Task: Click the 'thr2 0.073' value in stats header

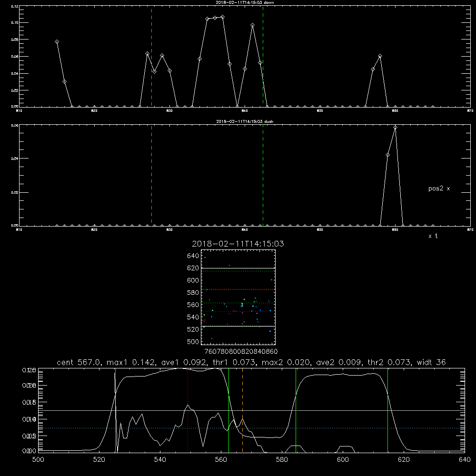Action: tap(389, 362)
